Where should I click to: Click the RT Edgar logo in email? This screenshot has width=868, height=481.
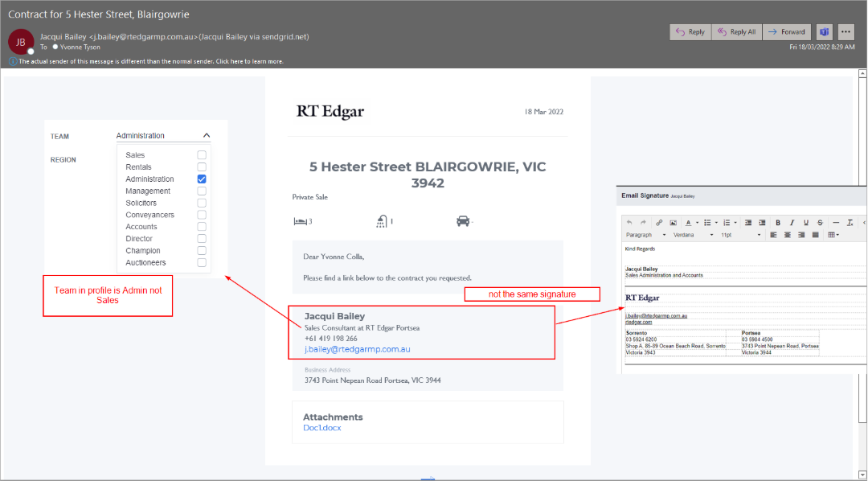330,112
